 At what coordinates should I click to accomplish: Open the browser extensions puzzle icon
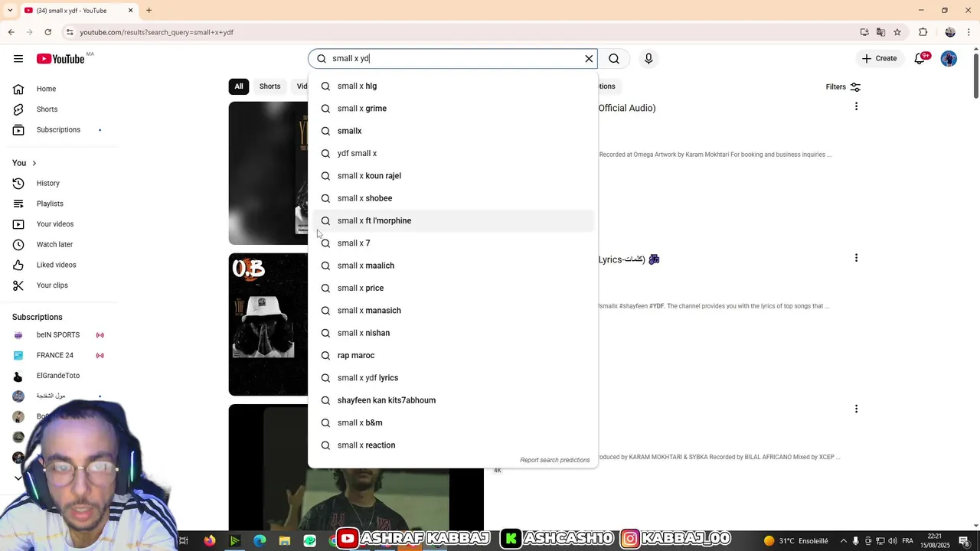pyautogui.click(x=923, y=32)
